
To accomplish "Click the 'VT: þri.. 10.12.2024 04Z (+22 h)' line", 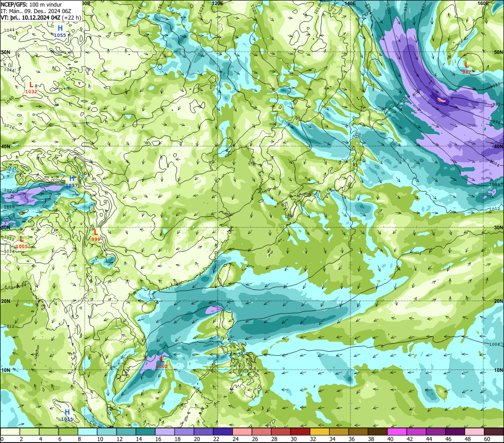I will pos(41,17).
